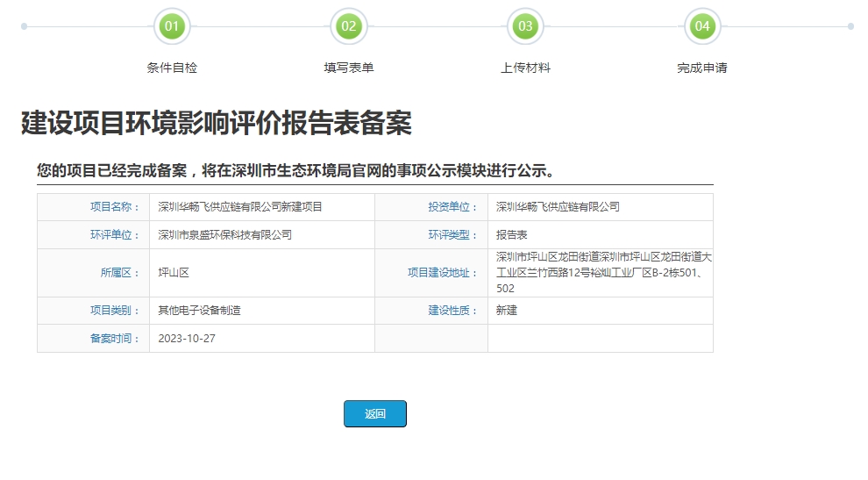Click the 项目类别 label
This screenshot has width=868, height=480.
click(115, 311)
